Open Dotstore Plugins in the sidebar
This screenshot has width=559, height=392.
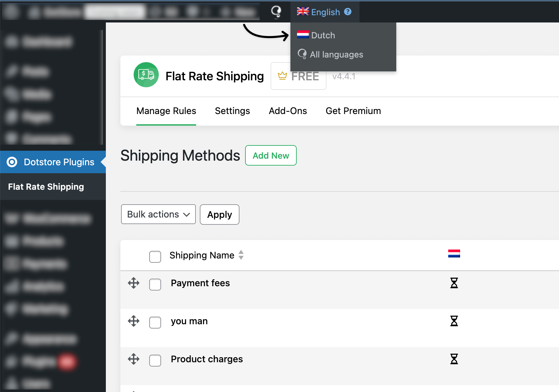53,162
